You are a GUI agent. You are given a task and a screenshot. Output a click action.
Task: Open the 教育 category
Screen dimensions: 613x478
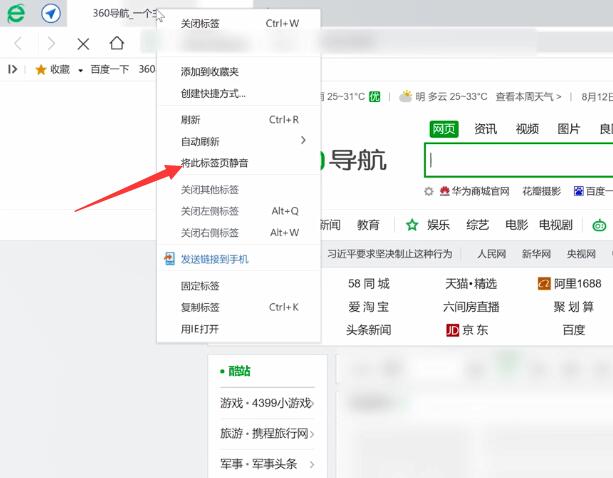[368, 225]
